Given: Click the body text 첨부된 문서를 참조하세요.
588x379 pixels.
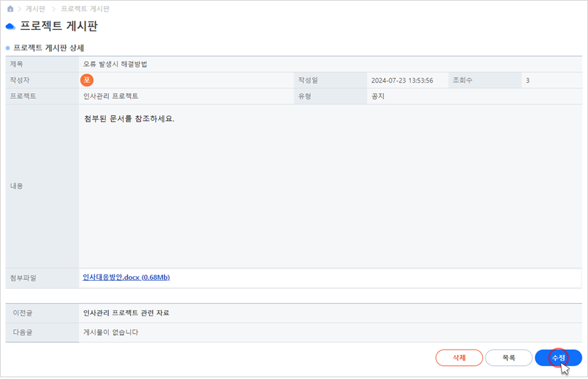Looking at the screenshot, I should 129,119.
